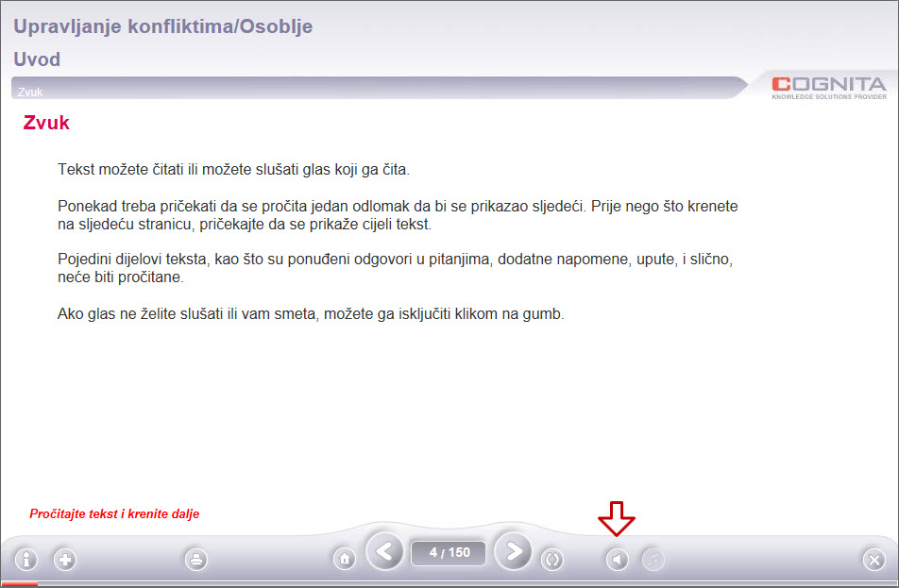Viewport: 899px width, 588px height.
Task: Advance to the next page
Action: 513,552
